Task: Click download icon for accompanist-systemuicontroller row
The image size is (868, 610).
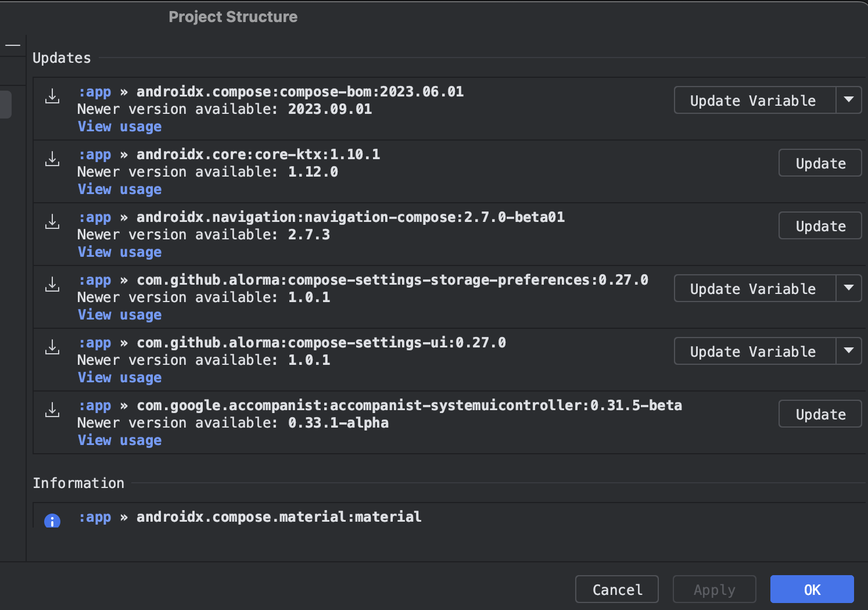Action: (52, 410)
